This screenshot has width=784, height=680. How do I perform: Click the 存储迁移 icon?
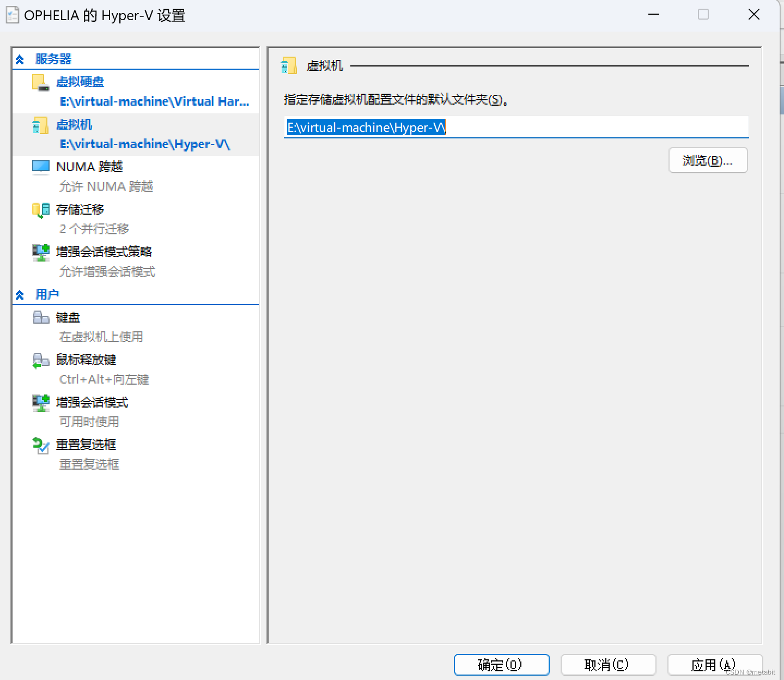point(41,210)
